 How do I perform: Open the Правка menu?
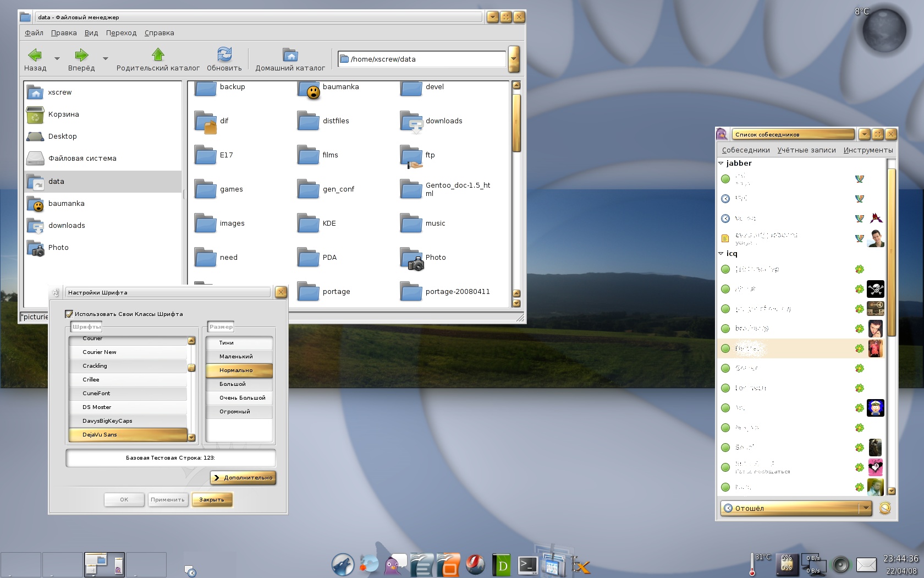(x=64, y=33)
